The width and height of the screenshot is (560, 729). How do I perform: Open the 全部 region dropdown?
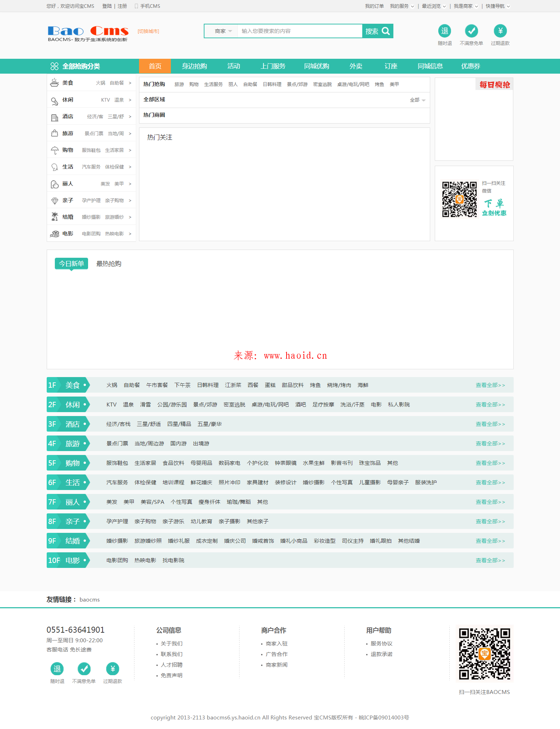418,100
